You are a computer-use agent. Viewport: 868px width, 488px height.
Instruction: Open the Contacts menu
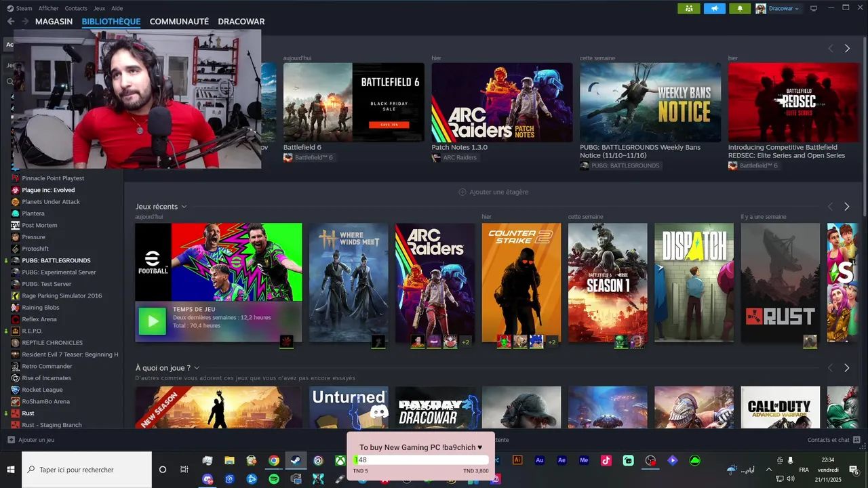pyautogui.click(x=76, y=8)
